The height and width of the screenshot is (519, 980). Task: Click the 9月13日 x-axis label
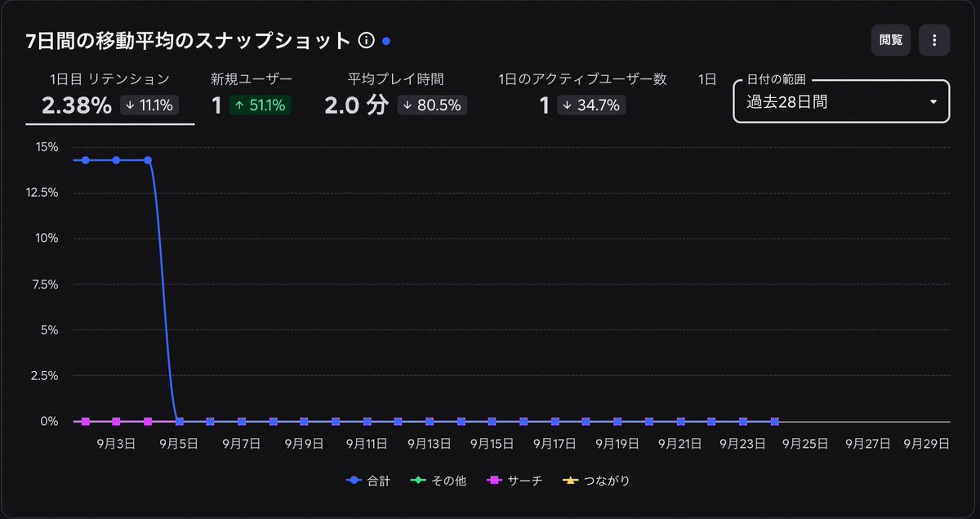pyautogui.click(x=429, y=443)
